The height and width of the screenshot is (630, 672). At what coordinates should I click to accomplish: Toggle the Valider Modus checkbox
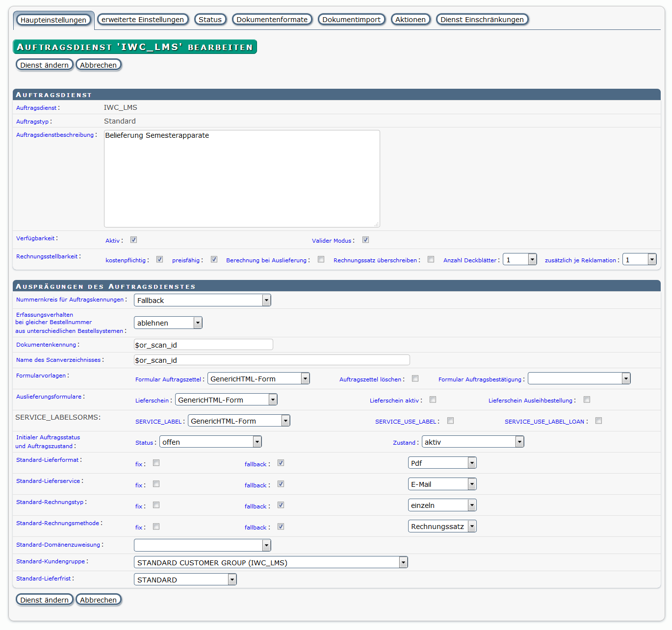tap(365, 240)
